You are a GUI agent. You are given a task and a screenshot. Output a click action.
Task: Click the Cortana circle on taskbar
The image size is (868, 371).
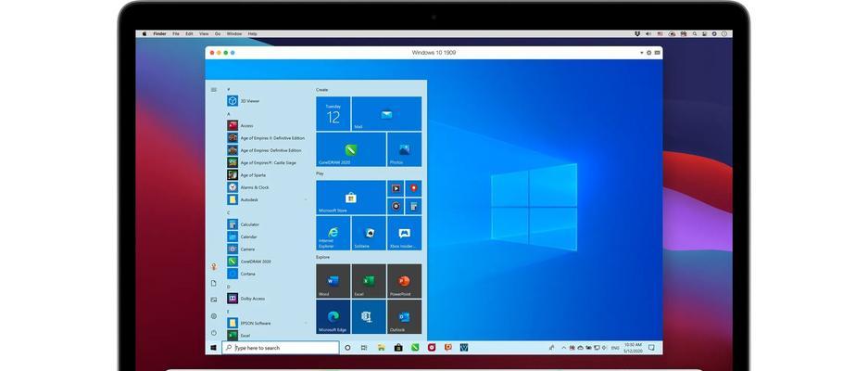click(x=347, y=348)
